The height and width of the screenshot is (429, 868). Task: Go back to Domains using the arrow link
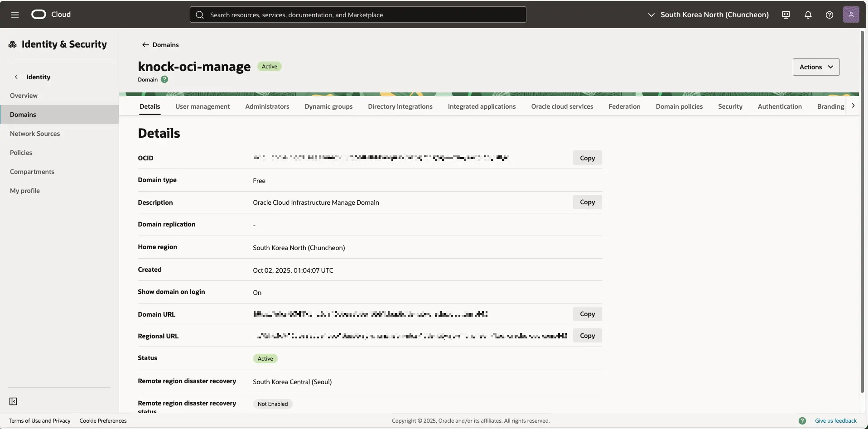pyautogui.click(x=160, y=45)
